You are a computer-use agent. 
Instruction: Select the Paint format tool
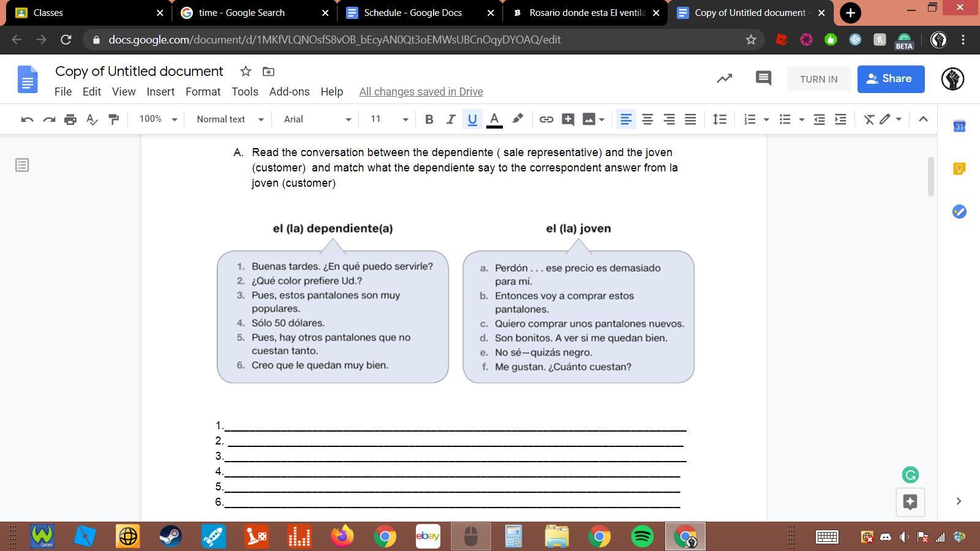pyautogui.click(x=113, y=119)
